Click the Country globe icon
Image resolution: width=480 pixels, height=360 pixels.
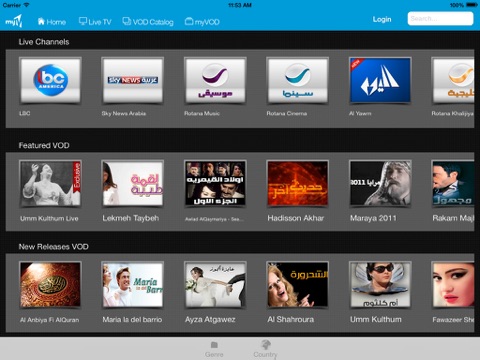[x=265, y=344]
